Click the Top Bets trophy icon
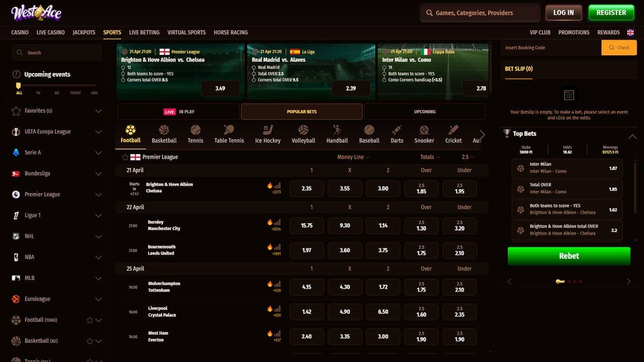 point(507,134)
